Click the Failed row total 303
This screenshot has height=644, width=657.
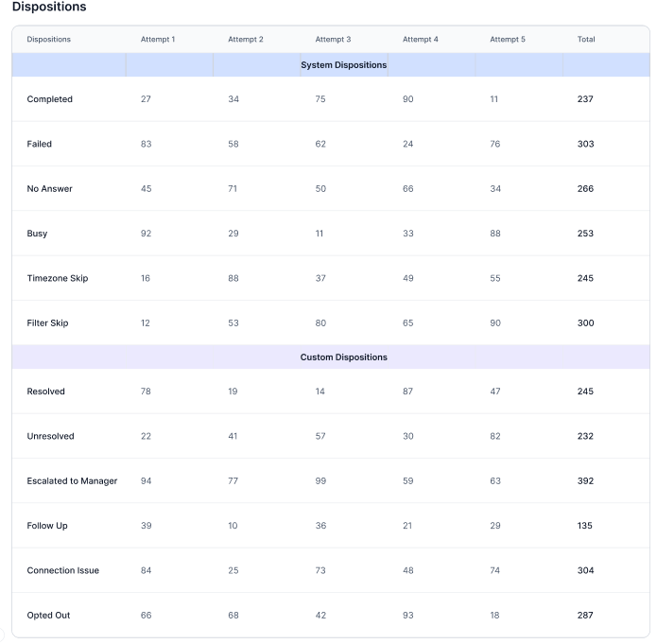585,145
